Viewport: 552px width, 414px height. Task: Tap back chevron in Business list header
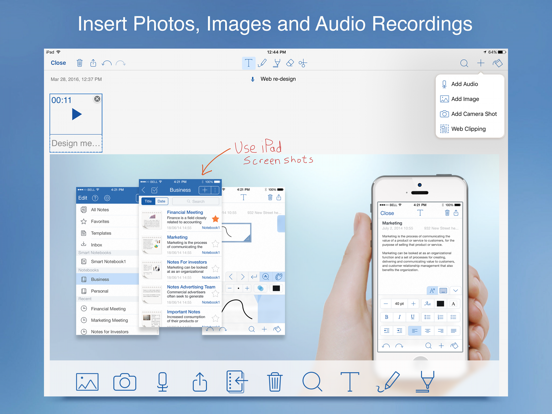click(144, 190)
